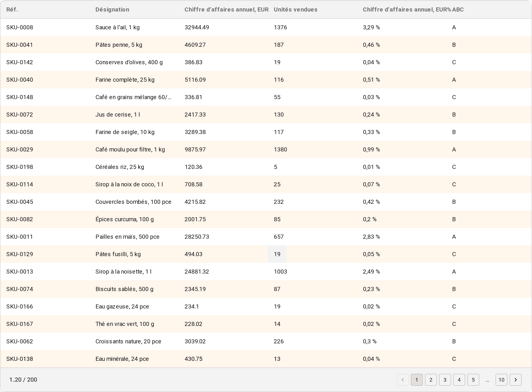Click the Chiffre d'affaires annuel, EUR% header
Viewport: 532px width, 392px height.
[x=407, y=9]
